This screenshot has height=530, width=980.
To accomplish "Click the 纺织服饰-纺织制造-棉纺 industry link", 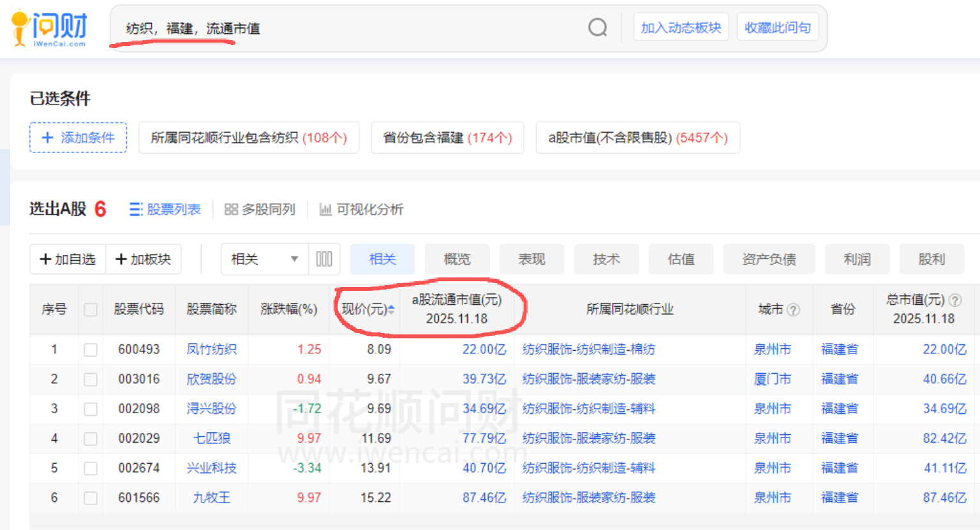I will point(589,350).
